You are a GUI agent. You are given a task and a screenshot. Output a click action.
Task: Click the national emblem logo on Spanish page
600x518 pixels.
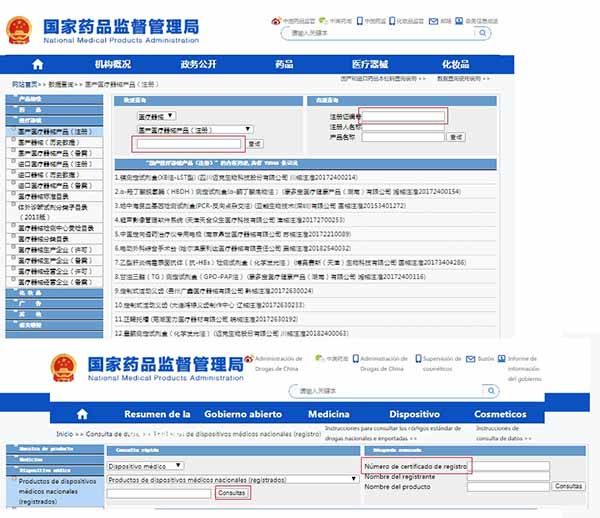(63, 368)
